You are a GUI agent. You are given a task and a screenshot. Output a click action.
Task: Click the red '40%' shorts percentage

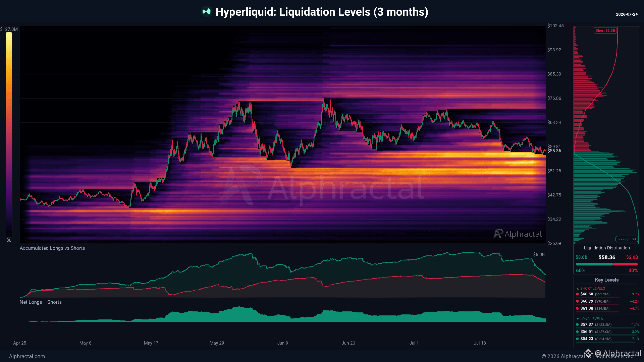[x=633, y=270]
